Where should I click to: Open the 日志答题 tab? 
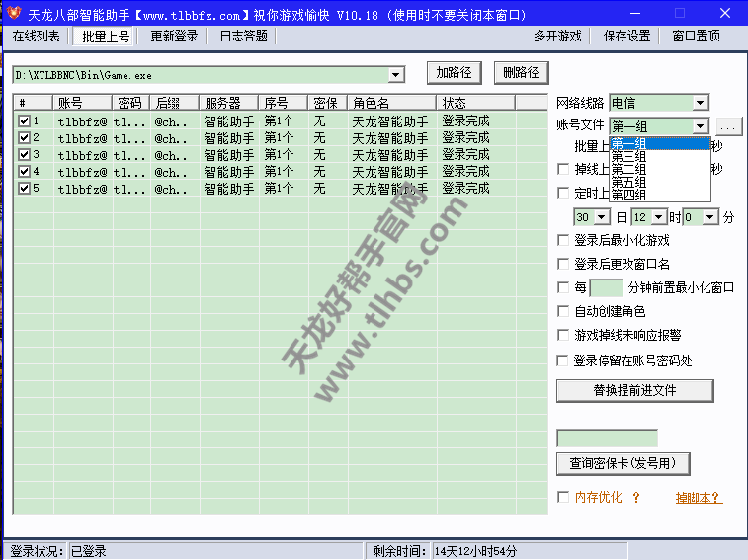point(243,37)
